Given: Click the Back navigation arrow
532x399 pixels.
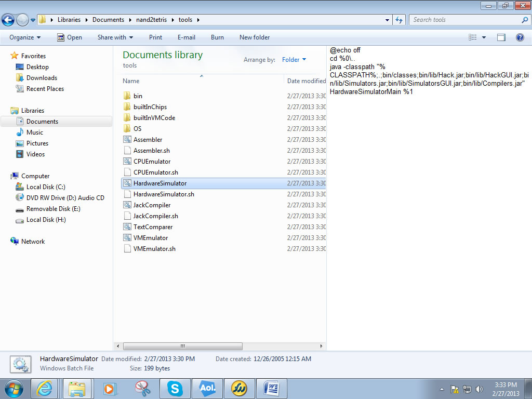Looking at the screenshot, I should 8,20.
